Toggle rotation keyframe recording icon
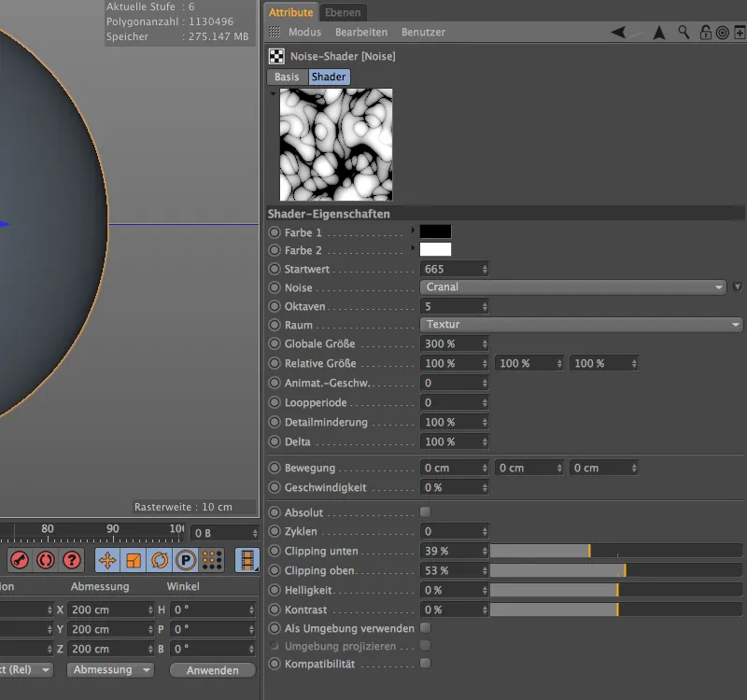The width and height of the screenshot is (747, 700). (x=160, y=560)
